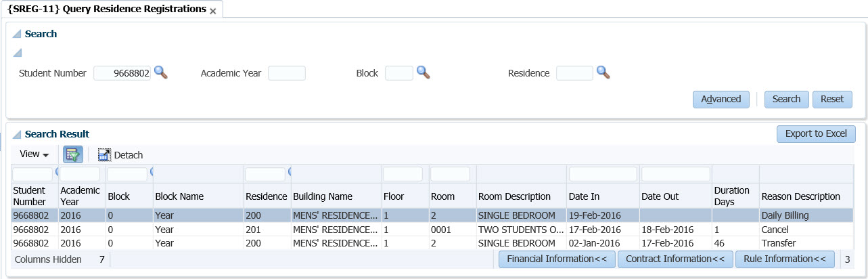Image resolution: width=868 pixels, height=279 pixels.
Task: Toggle the Query By Example filter icon
Action: (73, 154)
